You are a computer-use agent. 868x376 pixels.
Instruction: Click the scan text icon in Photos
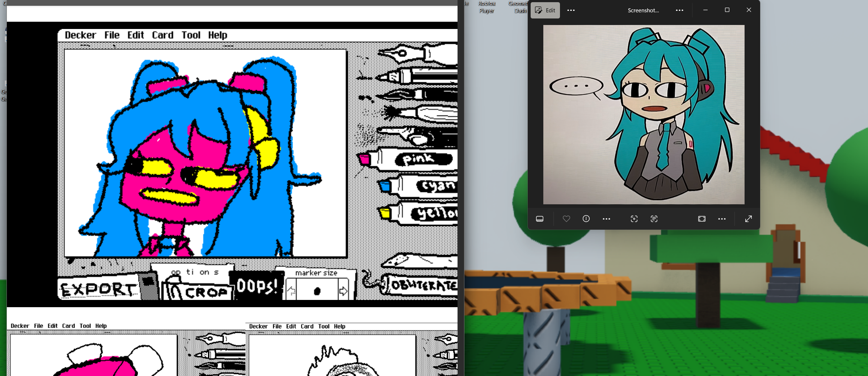(x=654, y=219)
